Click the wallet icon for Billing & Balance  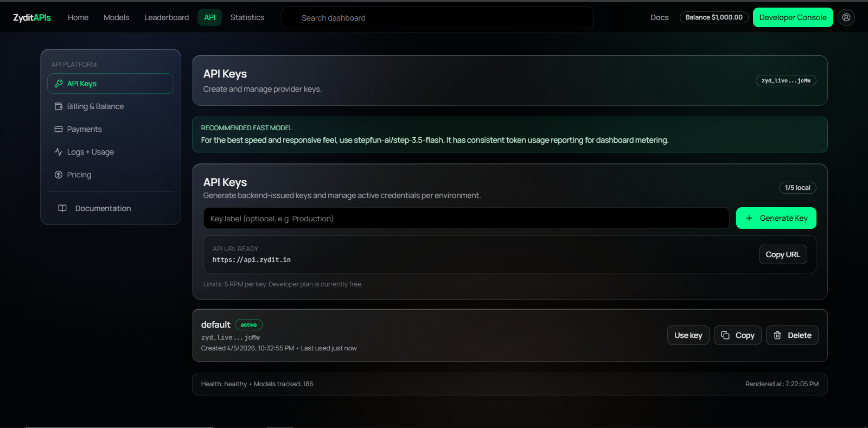59,106
